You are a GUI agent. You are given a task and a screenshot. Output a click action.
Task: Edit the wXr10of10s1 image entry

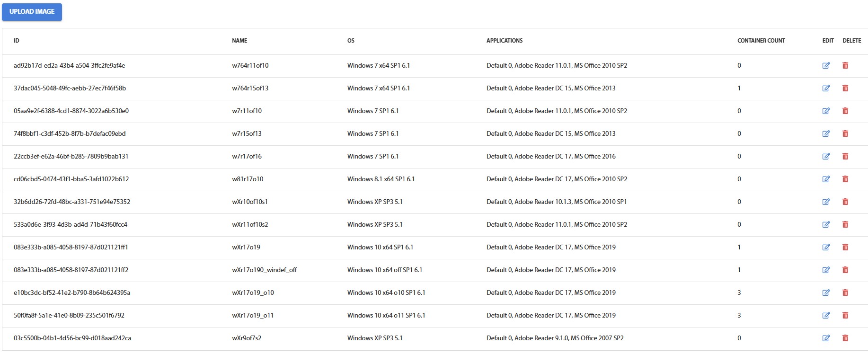point(826,202)
